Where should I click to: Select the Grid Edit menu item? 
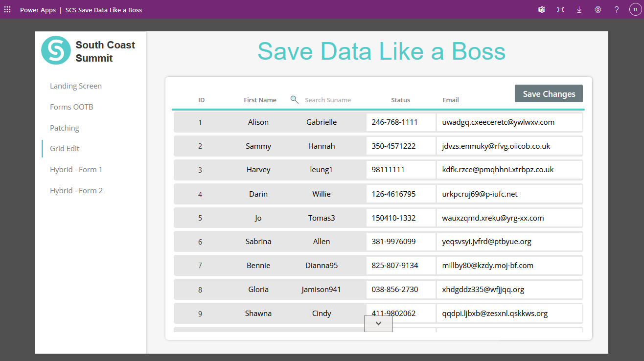(x=65, y=148)
